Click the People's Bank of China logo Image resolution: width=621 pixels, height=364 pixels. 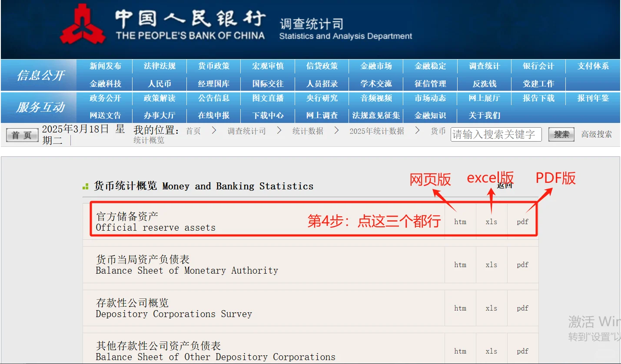click(83, 23)
